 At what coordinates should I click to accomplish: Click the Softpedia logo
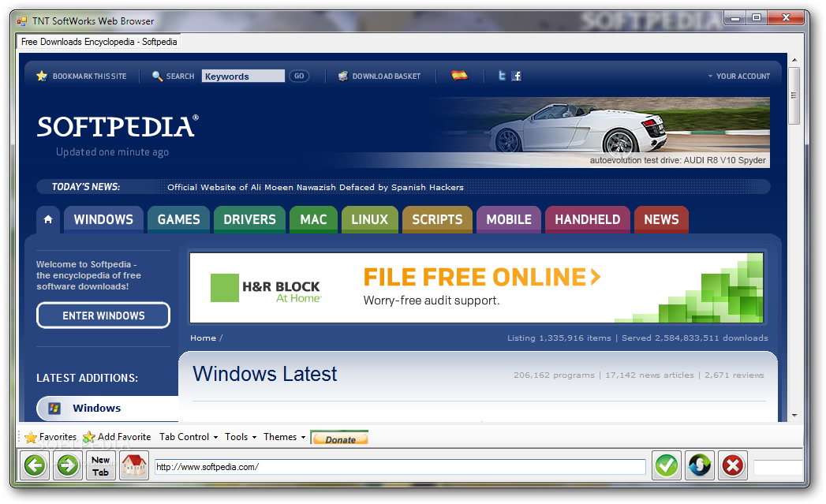click(x=118, y=126)
